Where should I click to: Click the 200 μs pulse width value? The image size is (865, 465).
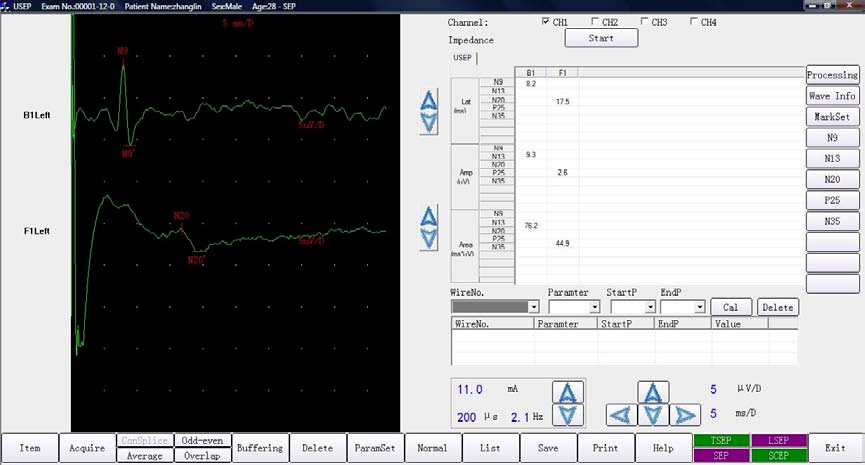point(467,417)
